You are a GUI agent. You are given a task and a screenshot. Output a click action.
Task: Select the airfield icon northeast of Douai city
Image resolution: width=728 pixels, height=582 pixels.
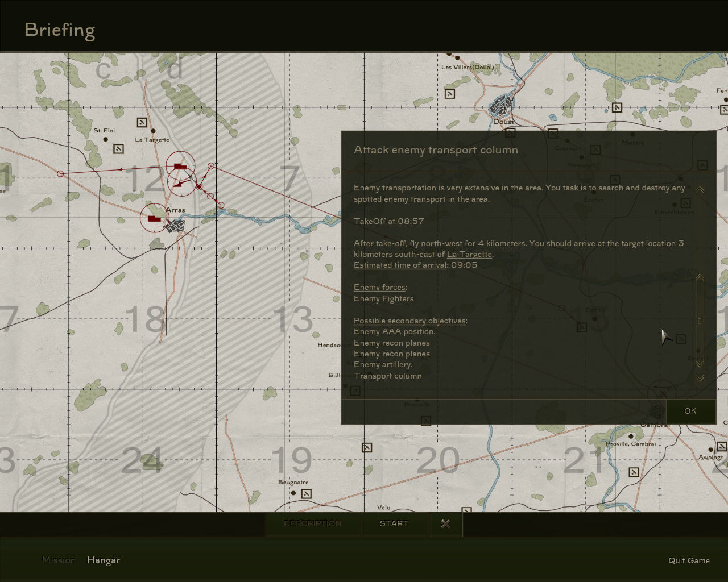617,107
